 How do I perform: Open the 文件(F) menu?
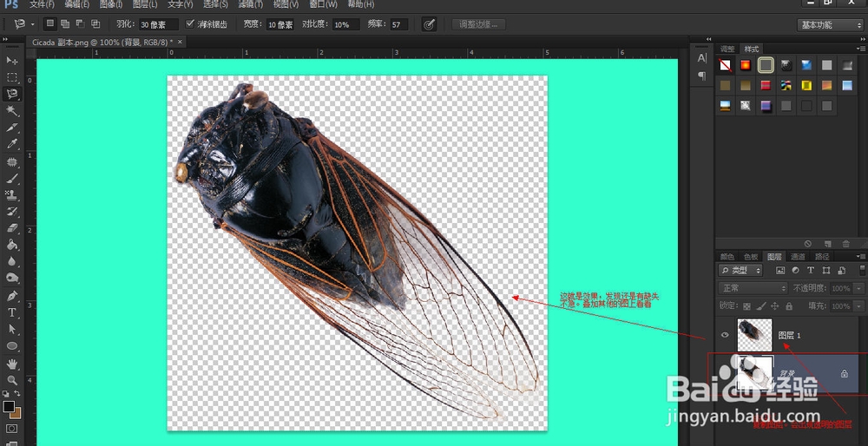coord(42,4)
